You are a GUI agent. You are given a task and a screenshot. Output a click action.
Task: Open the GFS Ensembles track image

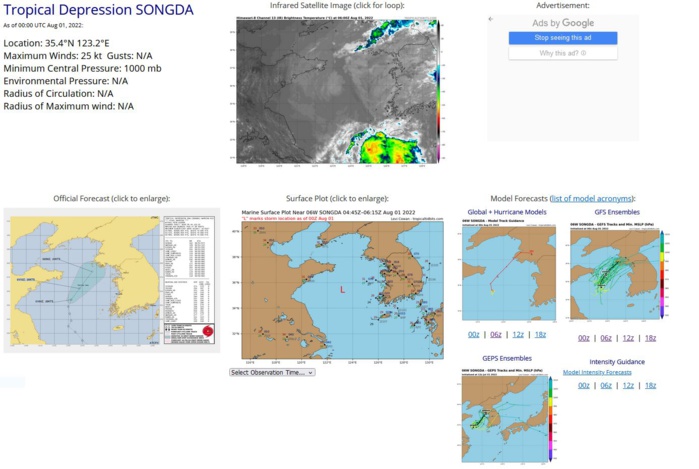tap(612, 271)
